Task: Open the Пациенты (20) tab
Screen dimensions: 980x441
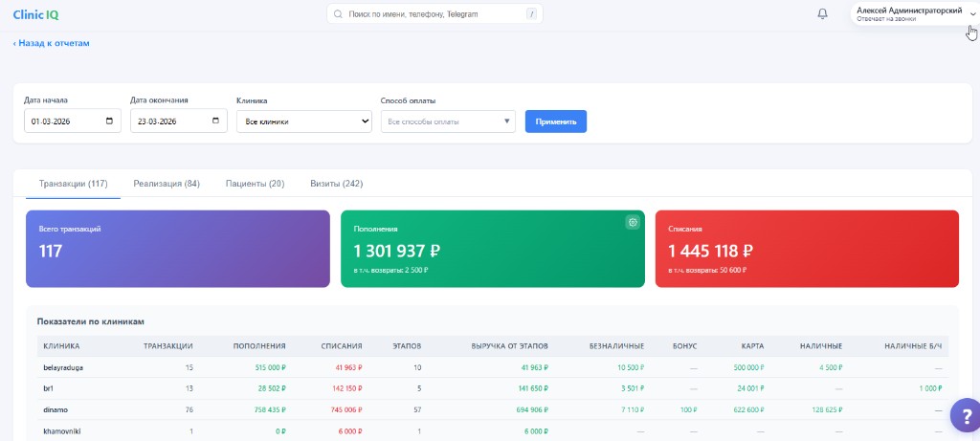Action: (x=255, y=184)
